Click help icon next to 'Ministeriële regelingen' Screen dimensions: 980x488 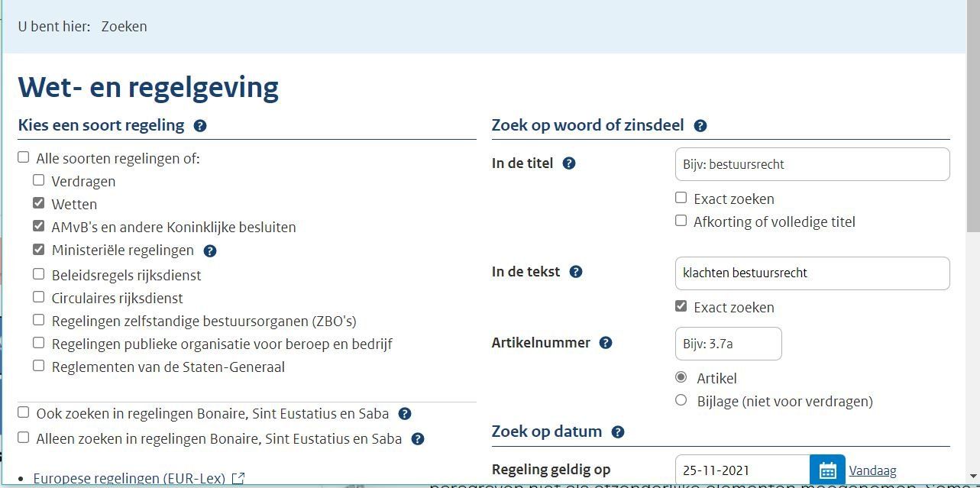coord(210,250)
